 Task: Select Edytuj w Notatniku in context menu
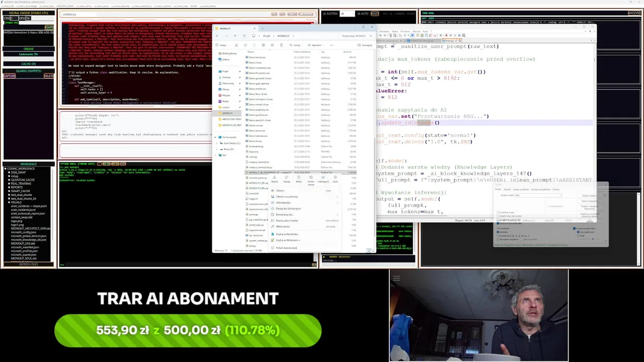(x=305, y=234)
